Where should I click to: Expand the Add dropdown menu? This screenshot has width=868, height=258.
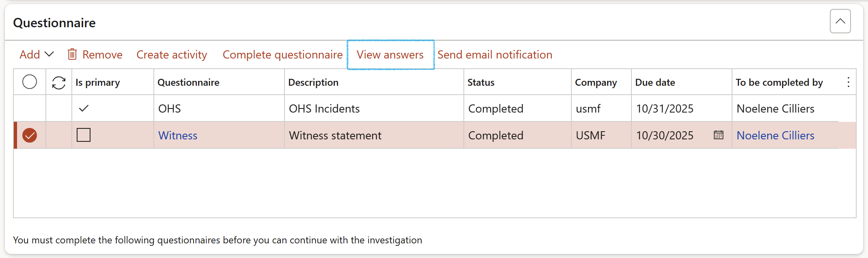pos(37,54)
